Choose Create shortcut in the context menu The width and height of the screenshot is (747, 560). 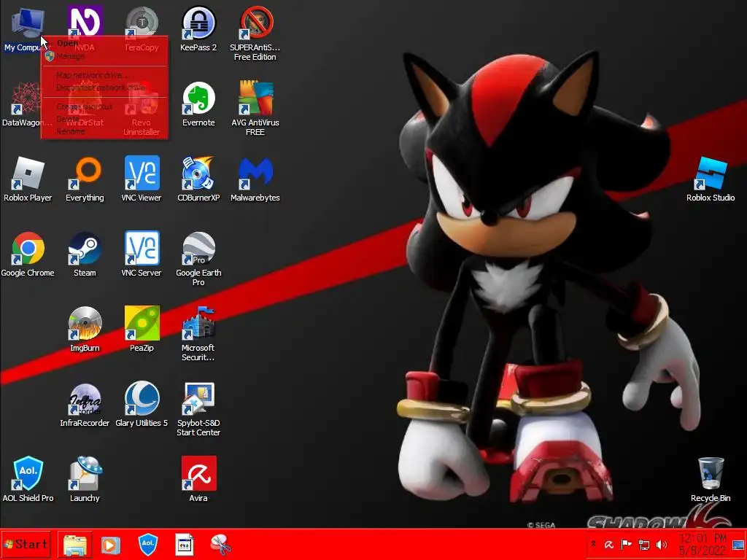click(105, 106)
